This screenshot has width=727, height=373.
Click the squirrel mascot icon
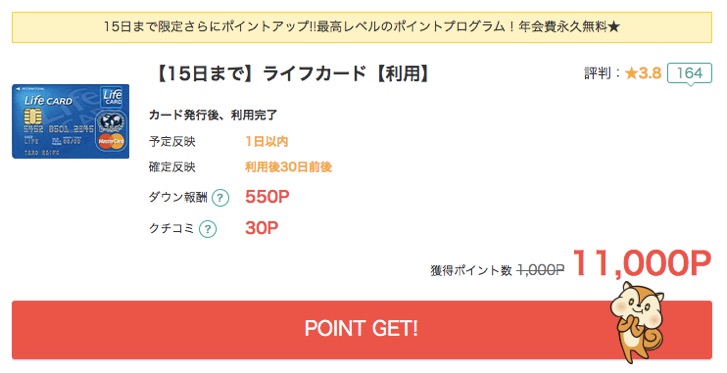[638, 322]
